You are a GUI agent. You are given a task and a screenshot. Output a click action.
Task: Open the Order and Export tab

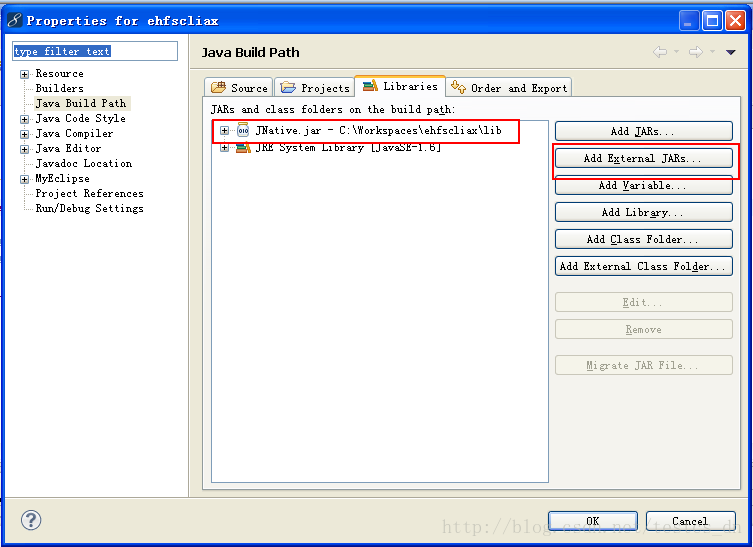coord(509,87)
